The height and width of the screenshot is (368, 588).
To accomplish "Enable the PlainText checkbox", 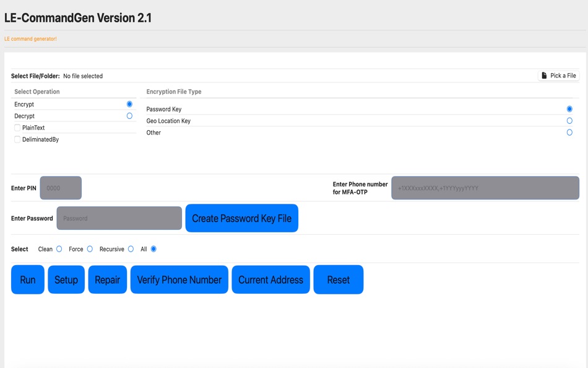I will click(17, 128).
